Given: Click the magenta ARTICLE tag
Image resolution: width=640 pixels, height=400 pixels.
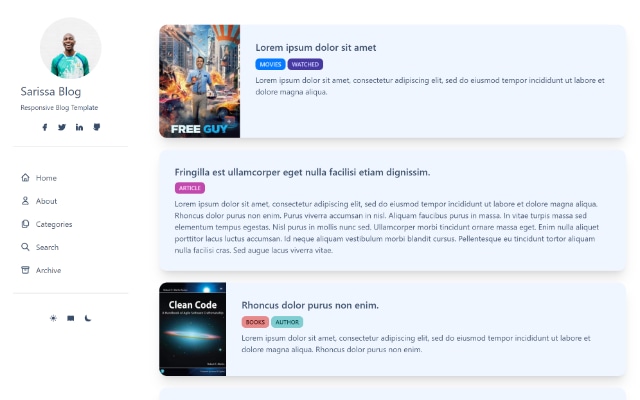Looking at the screenshot, I should 190,188.
